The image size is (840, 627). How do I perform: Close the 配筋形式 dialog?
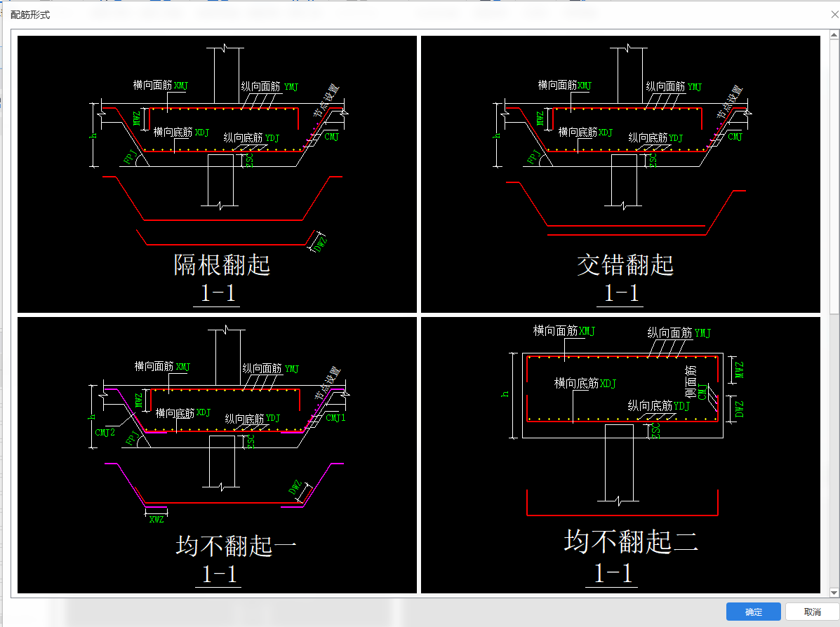tap(834, 15)
